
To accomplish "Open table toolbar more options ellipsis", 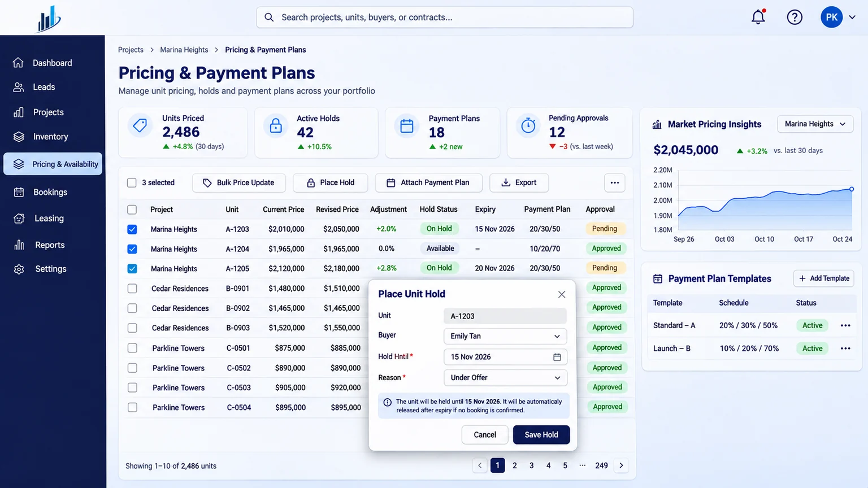I will coord(615,182).
